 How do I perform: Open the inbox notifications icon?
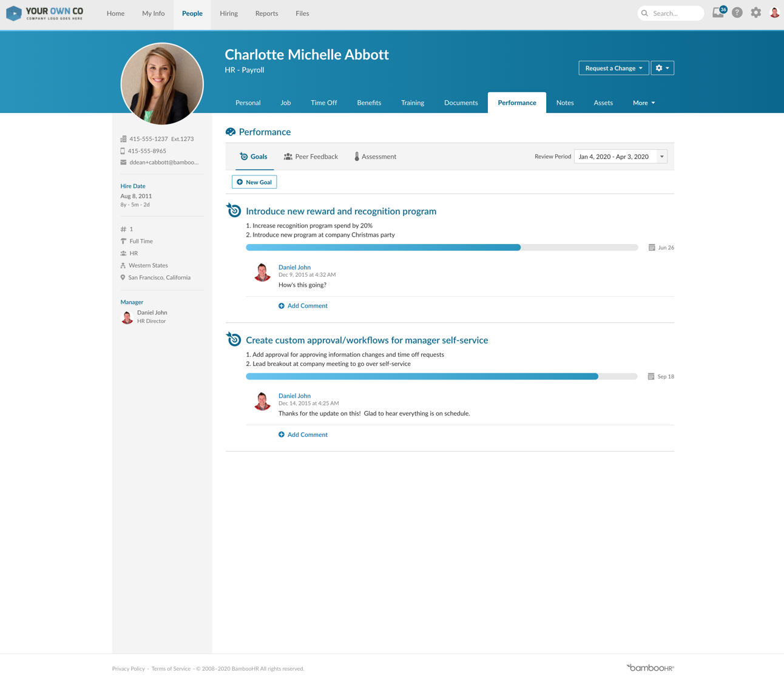click(718, 13)
